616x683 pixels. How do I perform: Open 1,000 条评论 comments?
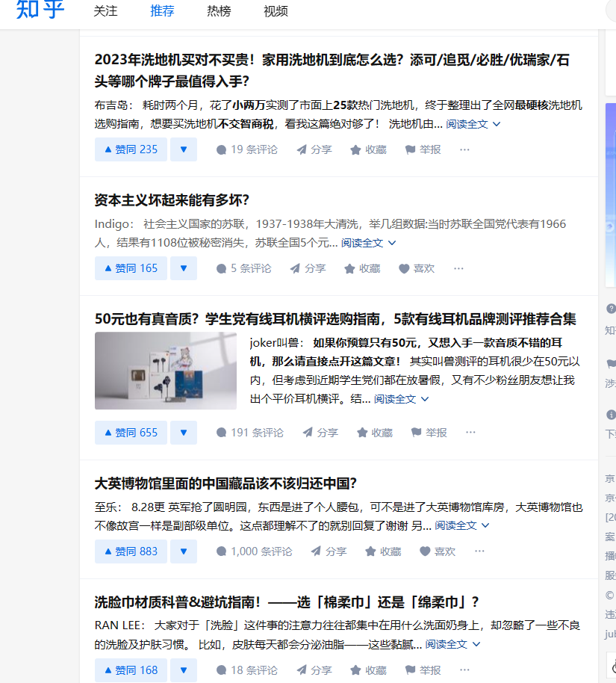tap(254, 551)
